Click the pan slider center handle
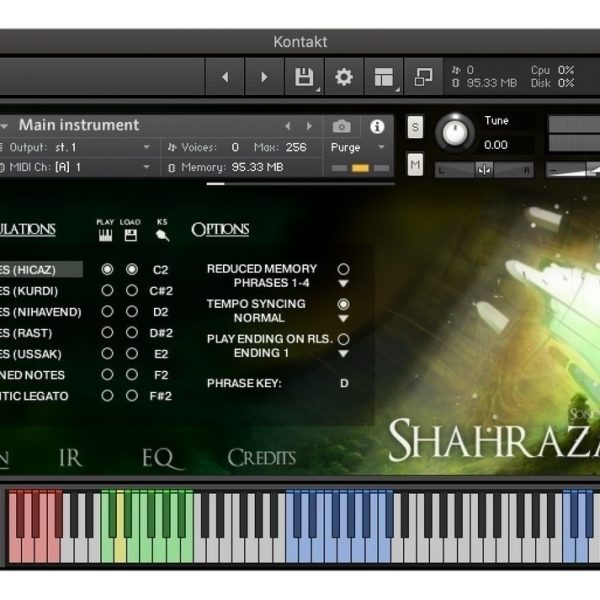Viewport: 600px width, 600px height. 484,170
